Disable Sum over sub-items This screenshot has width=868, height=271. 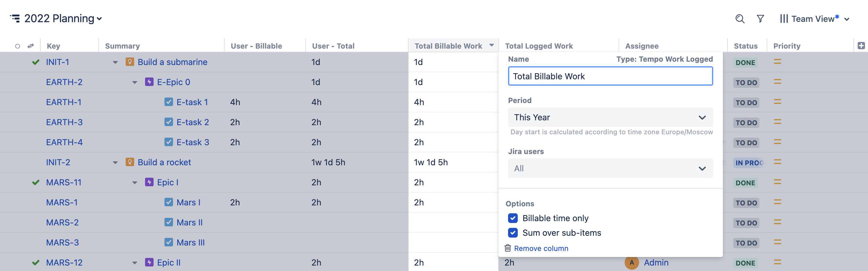pos(513,233)
